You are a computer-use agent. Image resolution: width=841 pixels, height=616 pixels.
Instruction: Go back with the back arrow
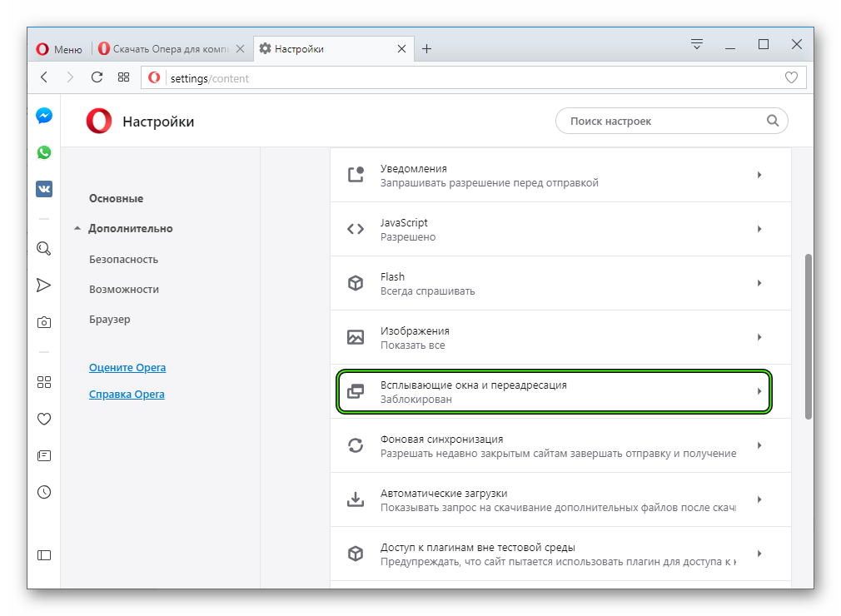44,77
